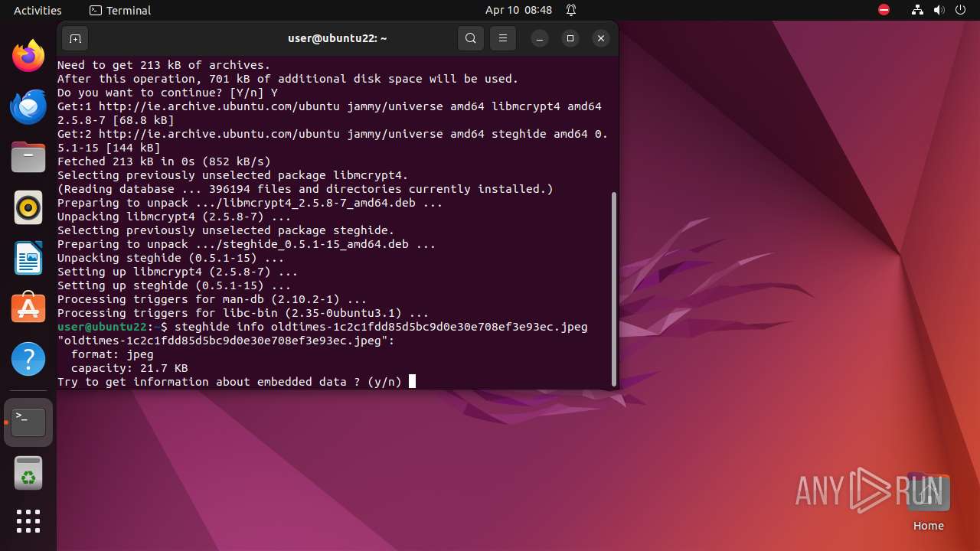Screen dimensions: 980x551
Task: Open the Files manager in dock
Action: pos(28,157)
